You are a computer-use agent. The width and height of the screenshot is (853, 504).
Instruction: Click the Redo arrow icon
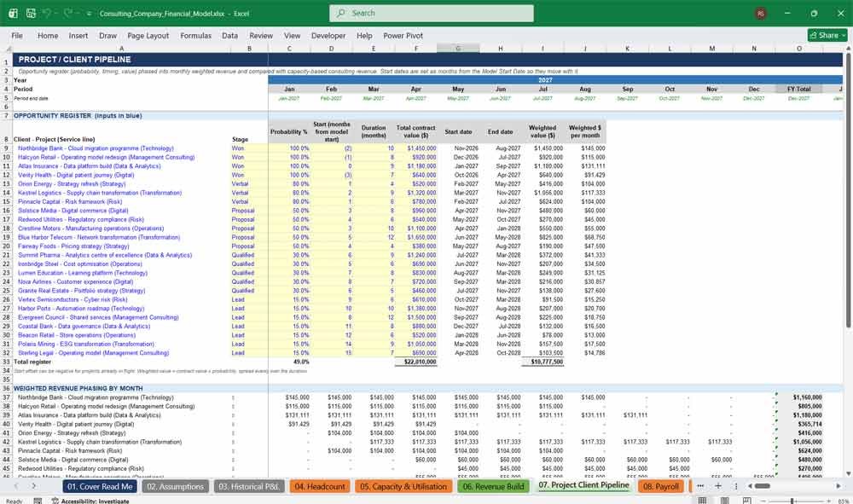click(67, 13)
